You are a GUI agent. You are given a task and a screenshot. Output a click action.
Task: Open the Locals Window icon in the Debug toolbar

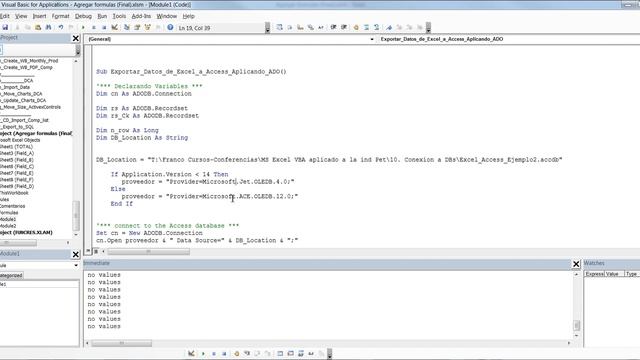click(x=280, y=353)
